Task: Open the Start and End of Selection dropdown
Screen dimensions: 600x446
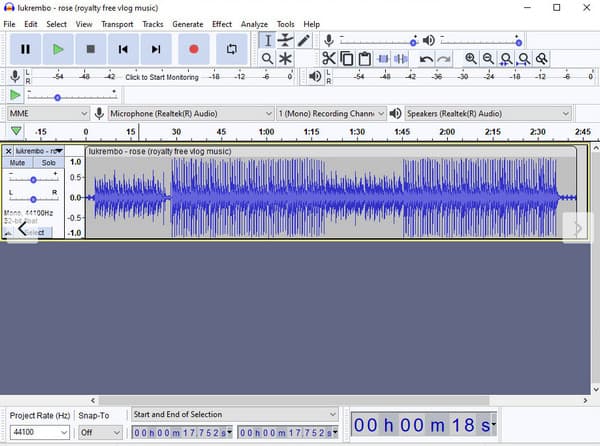Action: pos(235,414)
